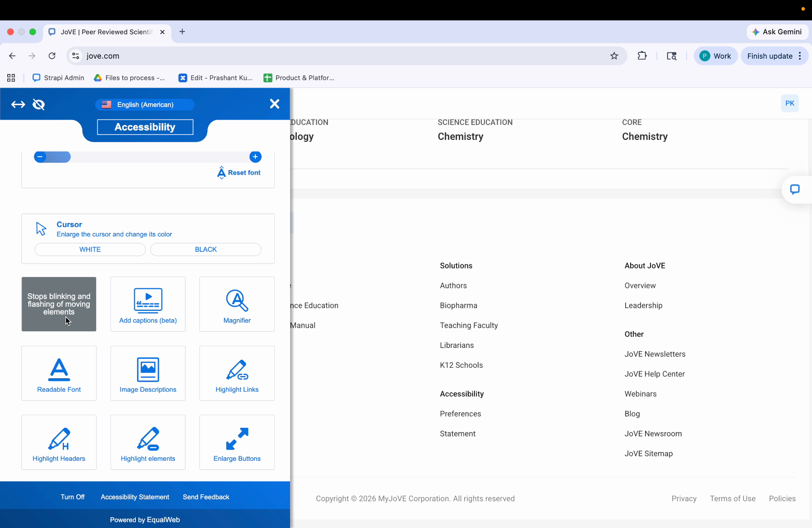Viewport: 812px width, 528px height.
Task: Toggle Enlarge Buttons
Action: 237,442
